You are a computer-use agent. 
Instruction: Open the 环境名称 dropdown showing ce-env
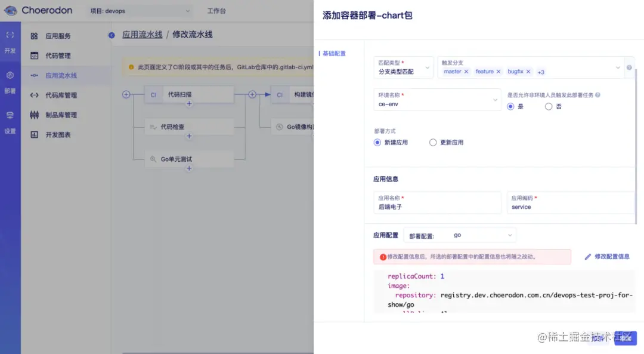(437, 102)
